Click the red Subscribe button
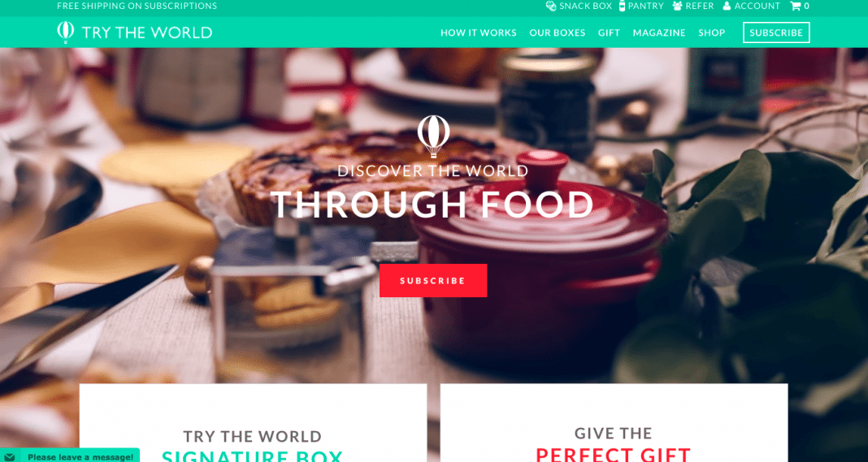This screenshot has height=462, width=868. (433, 280)
